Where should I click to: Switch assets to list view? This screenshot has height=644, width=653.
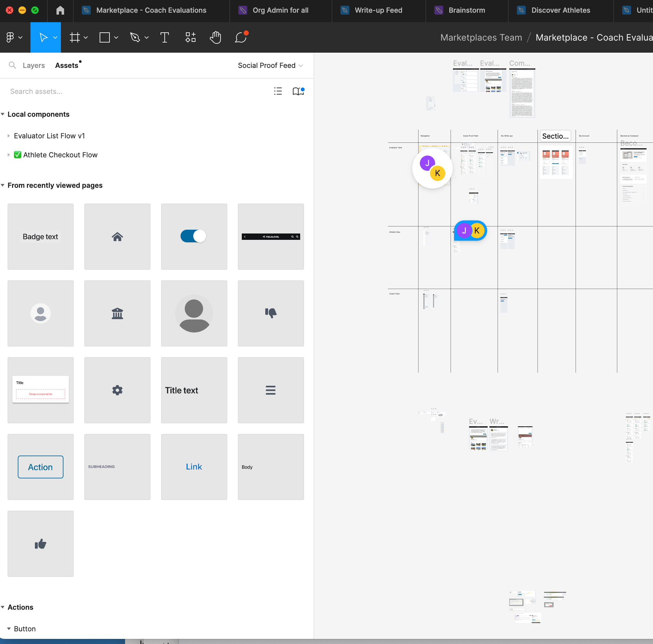tap(278, 91)
